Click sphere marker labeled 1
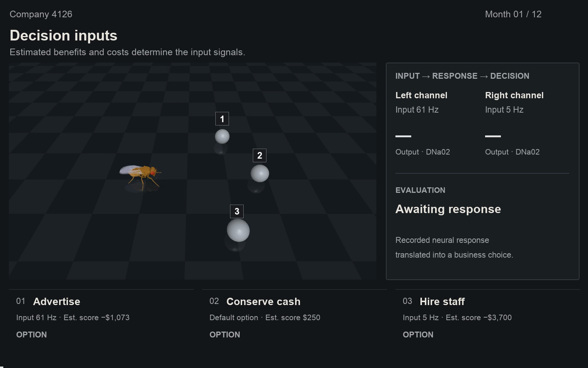Image resolution: width=588 pixels, height=368 pixels. click(222, 137)
